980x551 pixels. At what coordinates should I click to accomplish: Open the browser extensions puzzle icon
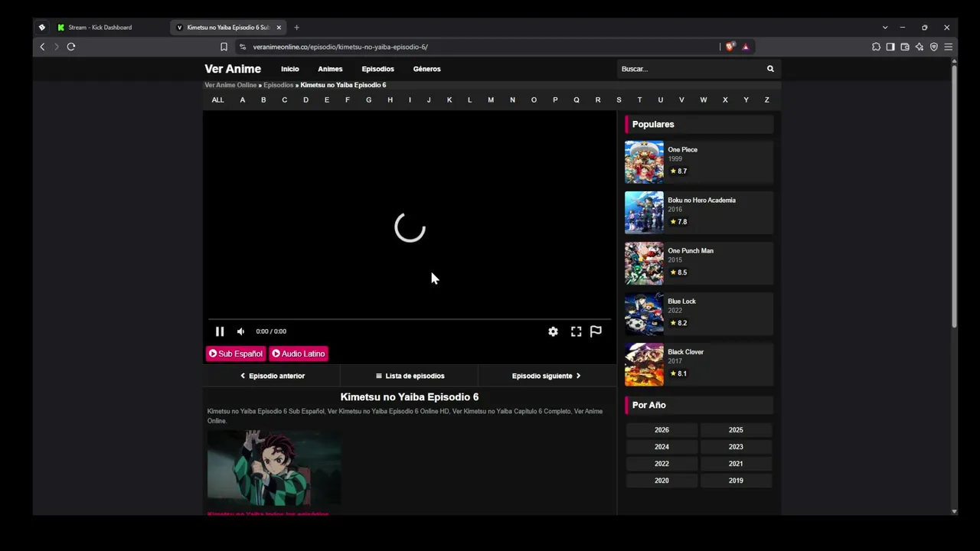[x=876, y=47]
